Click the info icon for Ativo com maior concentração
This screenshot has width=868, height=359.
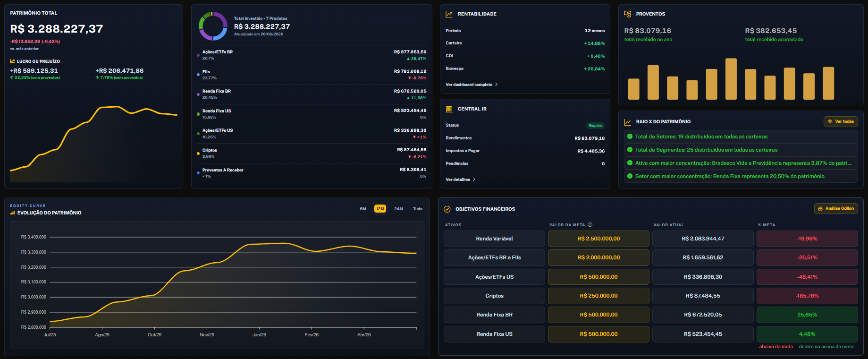[x=630, y=163]
